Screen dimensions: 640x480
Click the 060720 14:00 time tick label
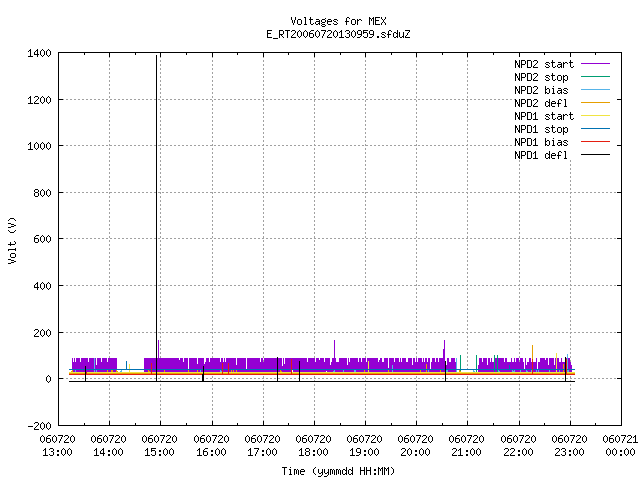coord(109,446)
